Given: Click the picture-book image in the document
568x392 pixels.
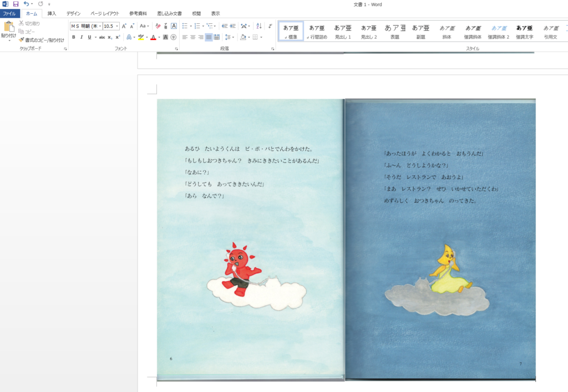Looking at the screenshot, I should 346,240.
